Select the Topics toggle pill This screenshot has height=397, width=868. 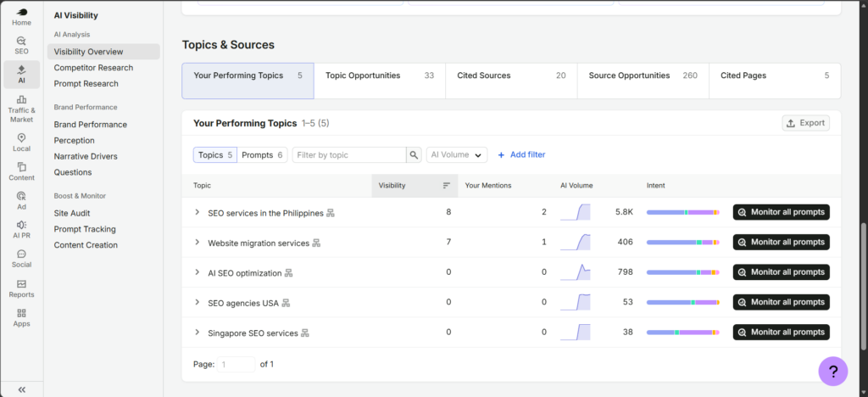click(215, 155)
